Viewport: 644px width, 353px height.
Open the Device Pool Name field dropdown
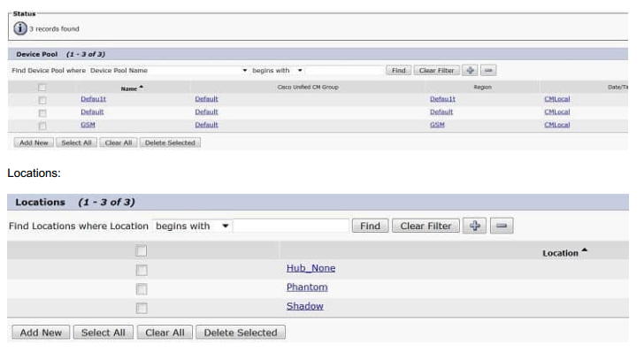(x=169, y=71)
